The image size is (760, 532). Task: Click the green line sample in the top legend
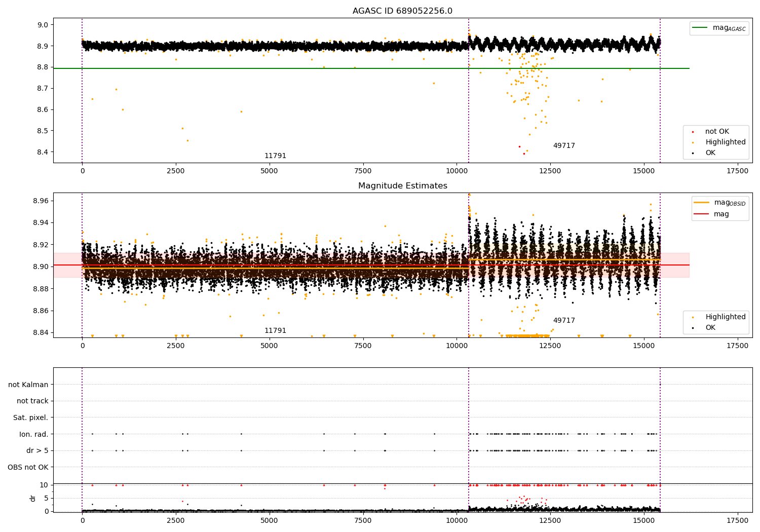tap(701, 28)
